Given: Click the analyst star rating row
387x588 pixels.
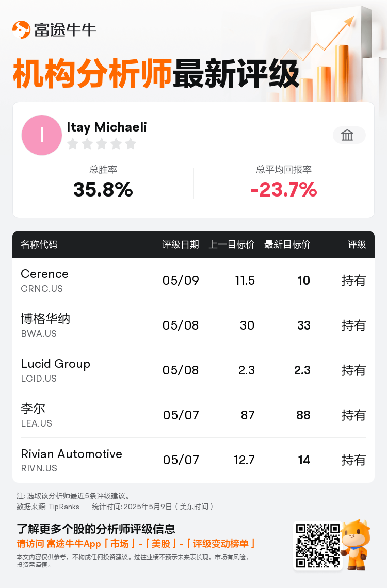Looking at the screenshot, I should coord(102,143).
